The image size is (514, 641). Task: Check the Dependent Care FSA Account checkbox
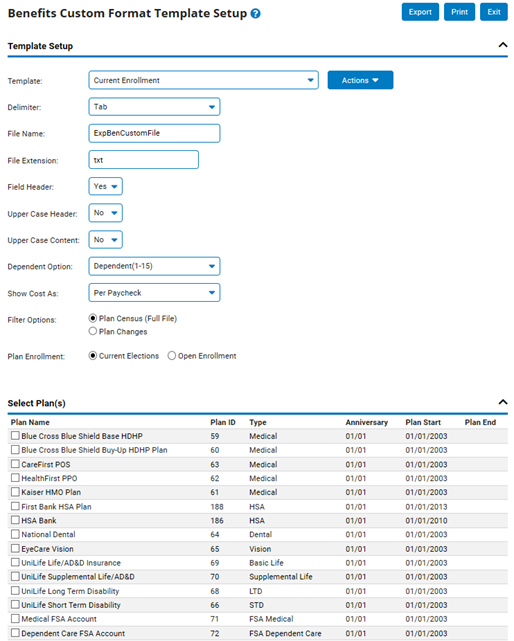point(15,633)
